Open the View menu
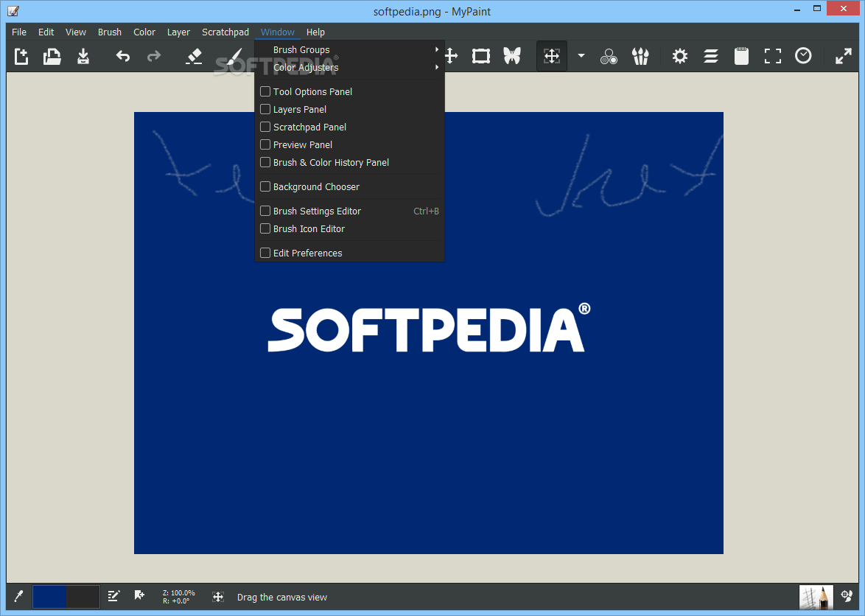The image size is (865, 616). [76, 32]
